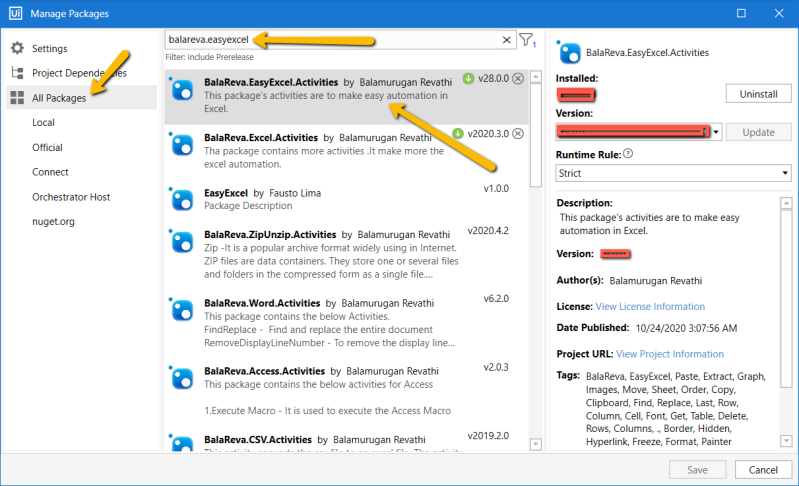Select BalaReva.CSV.Activities package title
799x486 pixels.
(x=258, y=440)
